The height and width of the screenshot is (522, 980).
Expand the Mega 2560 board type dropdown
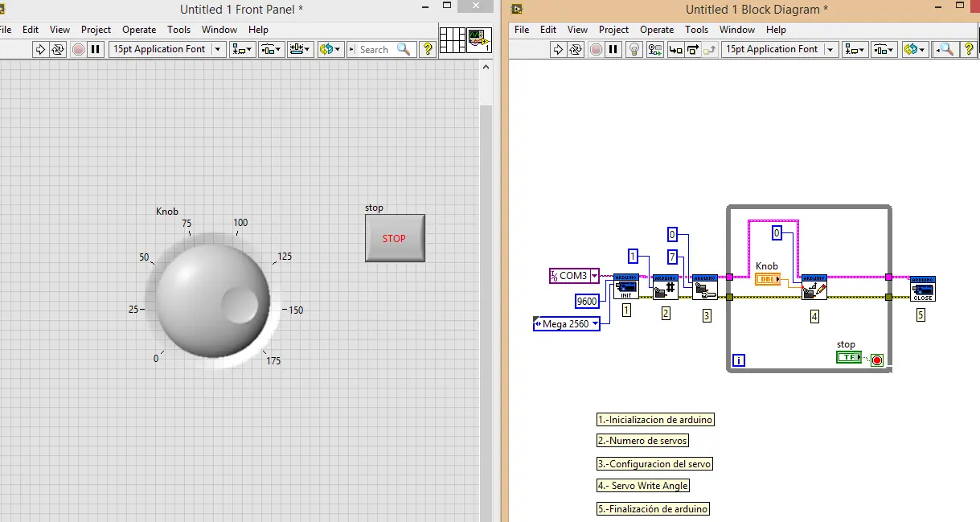tap(595, 324)
